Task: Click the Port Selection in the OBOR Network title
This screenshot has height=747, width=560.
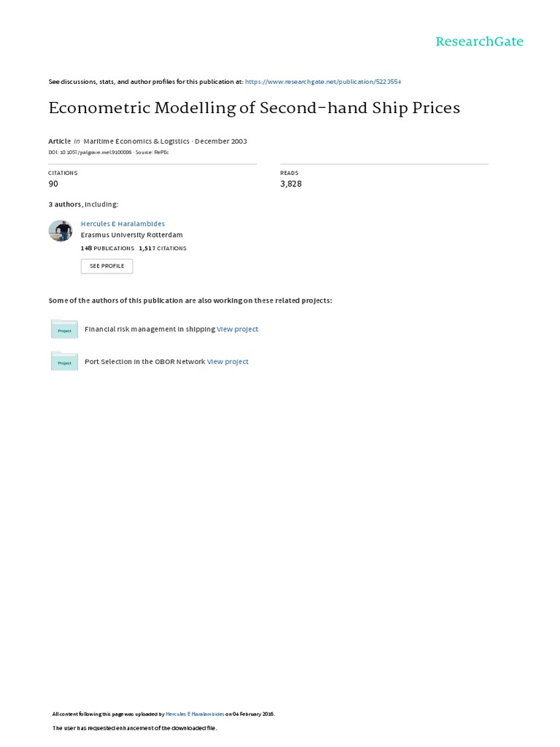Action: (145, 361)
